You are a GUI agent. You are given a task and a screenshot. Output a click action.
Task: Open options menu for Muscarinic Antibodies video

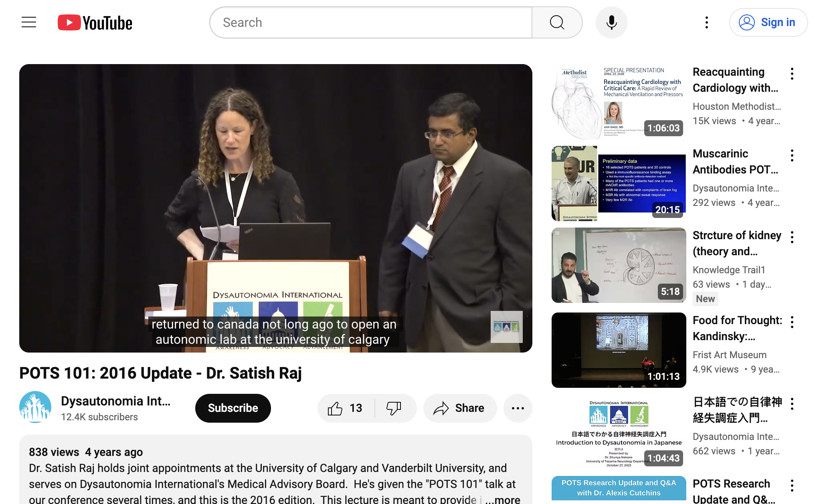(792, 155)
